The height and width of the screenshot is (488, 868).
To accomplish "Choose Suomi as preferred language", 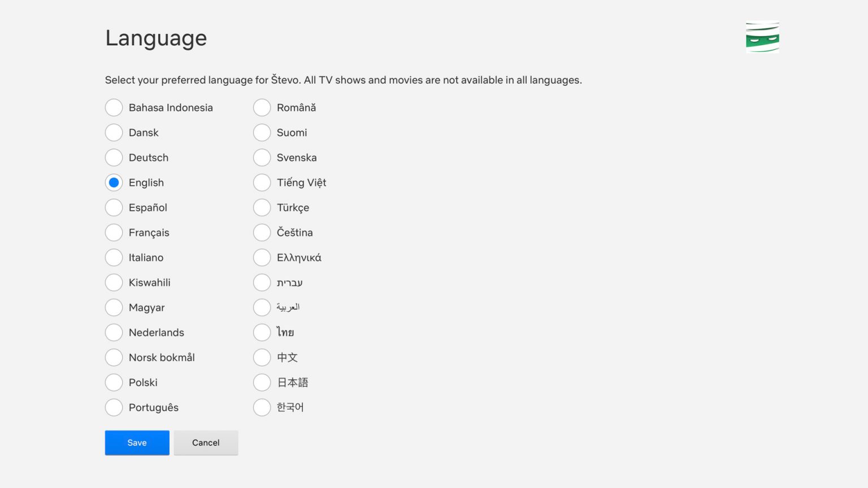I will point(262,132).
